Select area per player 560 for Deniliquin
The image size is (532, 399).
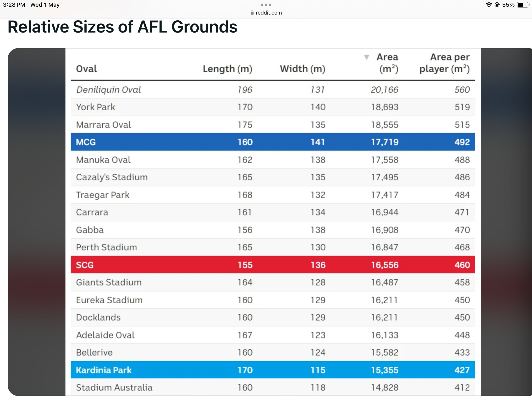point(462,90)
